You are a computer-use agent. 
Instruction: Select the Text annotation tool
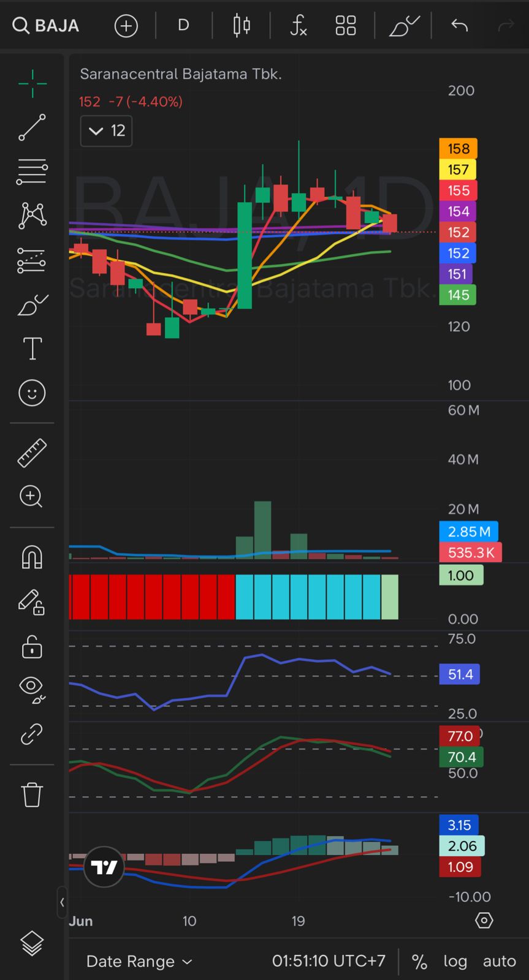coord(32,349)
